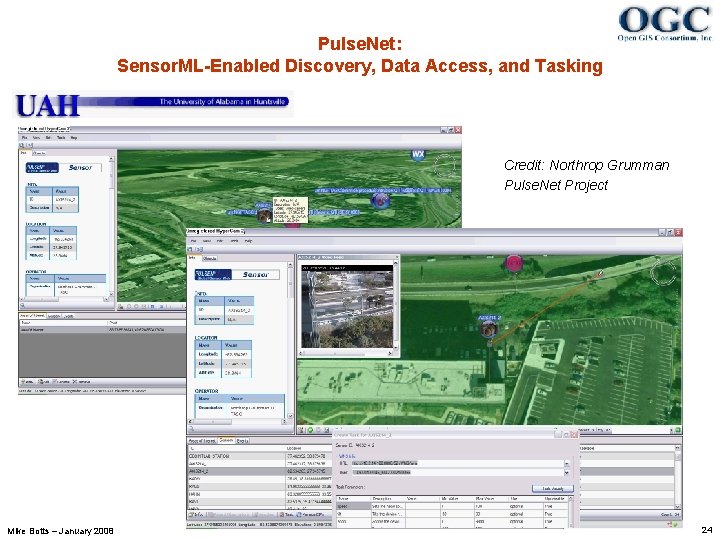This screenshot has width=720, height=540.
Task: Open the URL dropdown in task dialog
Action: [566, 463]
